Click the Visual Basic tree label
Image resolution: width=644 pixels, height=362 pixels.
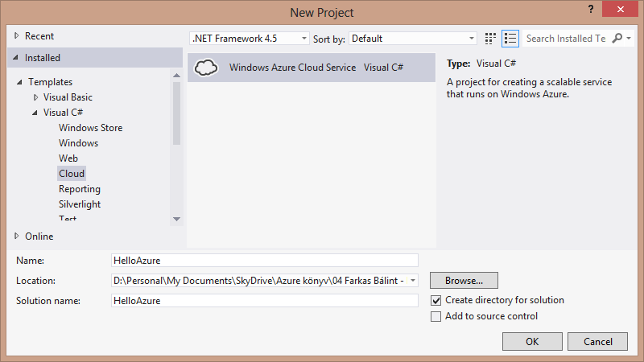tap(68, 97)
